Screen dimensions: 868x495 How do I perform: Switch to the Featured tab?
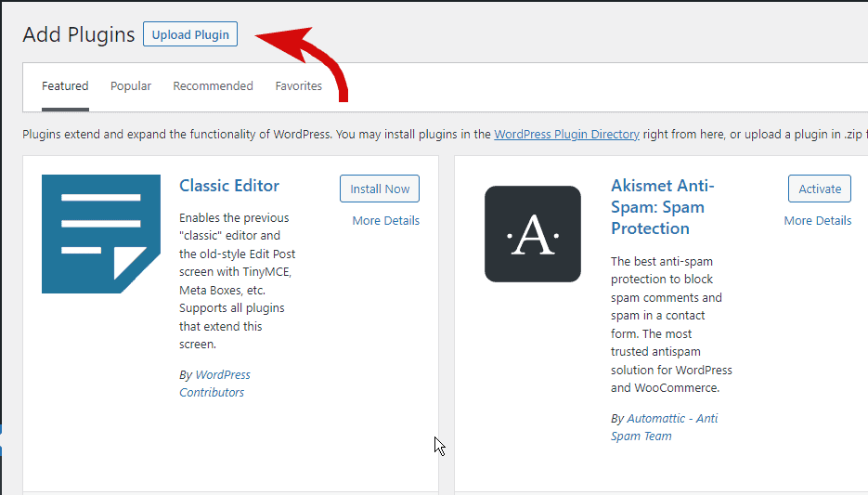click(65, 86)
